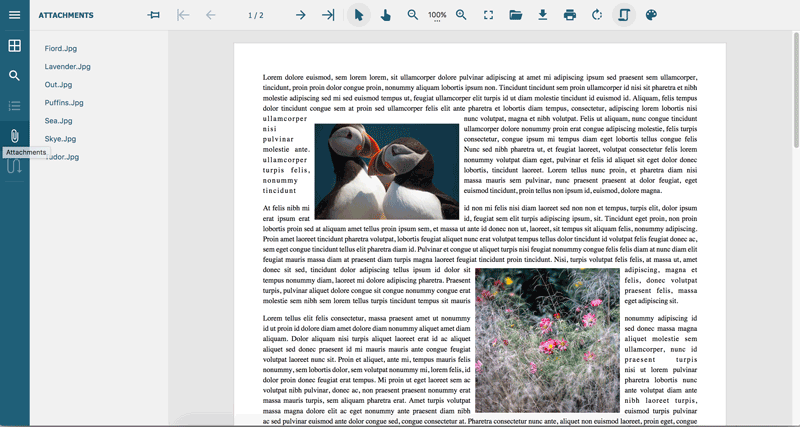The image size is (800, 427).
Task: Download the document
Action: pyautogui.click(x=543, y=15)
